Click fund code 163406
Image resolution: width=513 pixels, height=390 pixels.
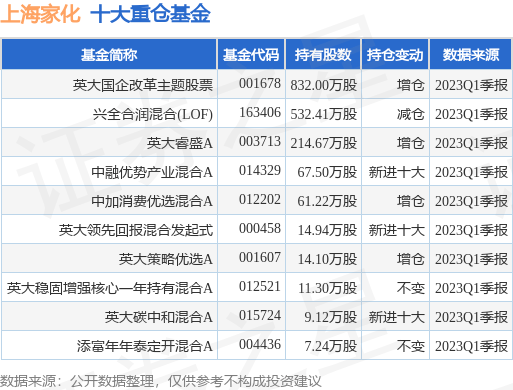point(260,112)
